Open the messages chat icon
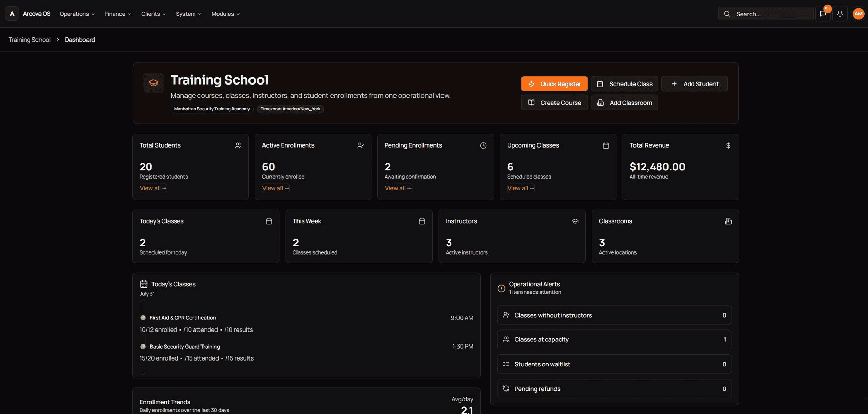Screen dimensions: 868x414 pyautogui.click(x=823, y=14)
